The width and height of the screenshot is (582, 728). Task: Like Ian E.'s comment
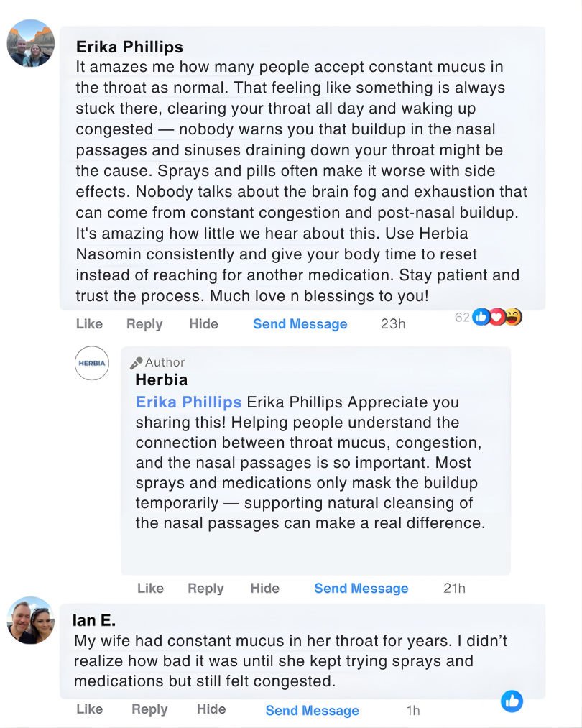point(89,710)
